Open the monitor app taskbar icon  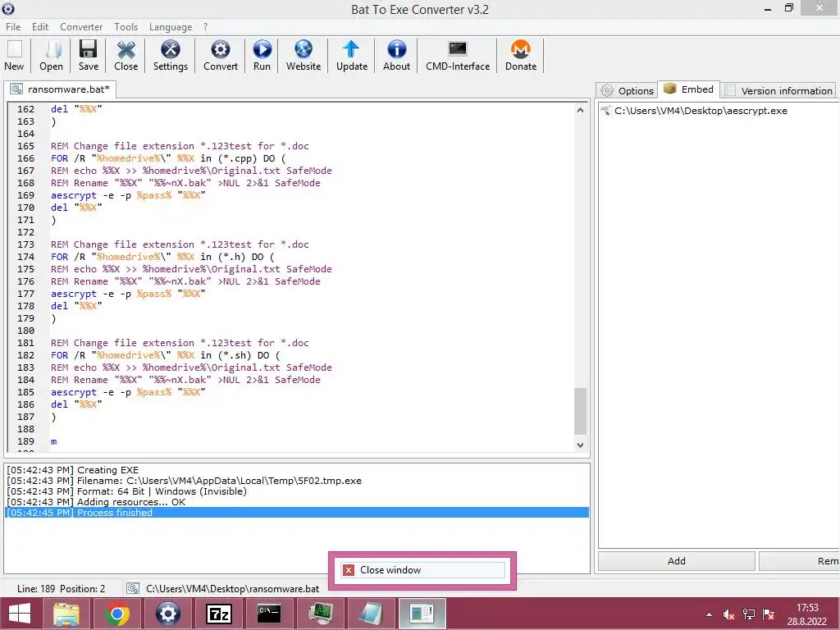click(x=320, y=614)
